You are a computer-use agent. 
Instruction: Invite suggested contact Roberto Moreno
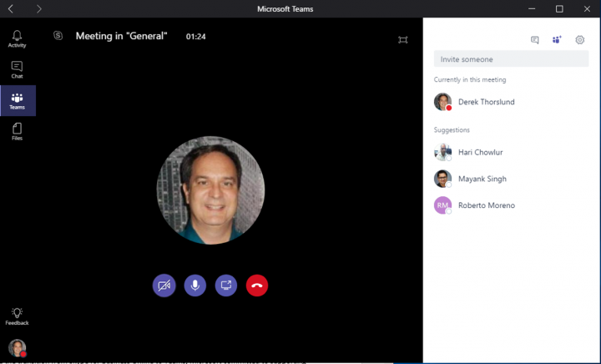point(486,205)
